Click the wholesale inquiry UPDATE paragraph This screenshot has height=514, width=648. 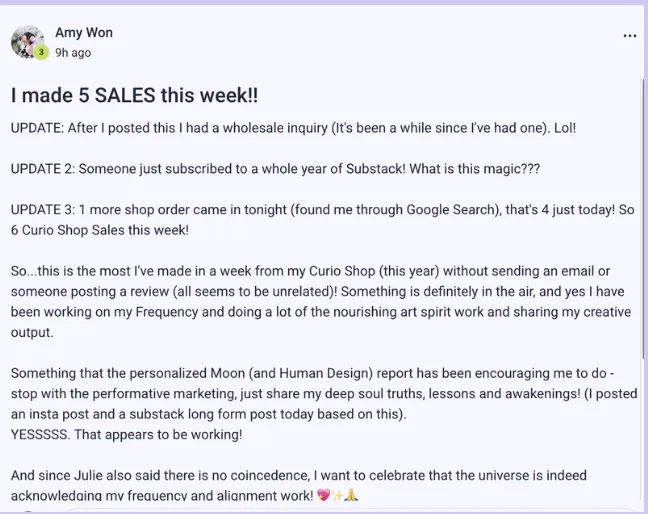click(293, 128)
